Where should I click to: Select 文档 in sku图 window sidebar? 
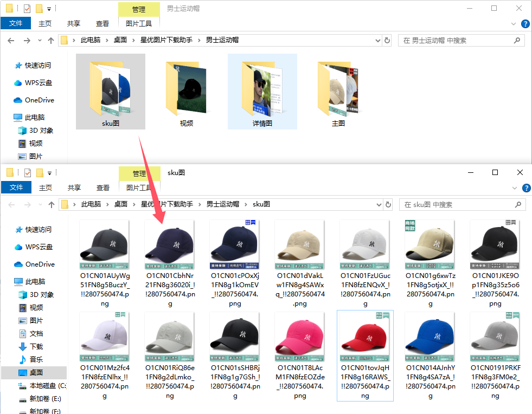(31, 334)
